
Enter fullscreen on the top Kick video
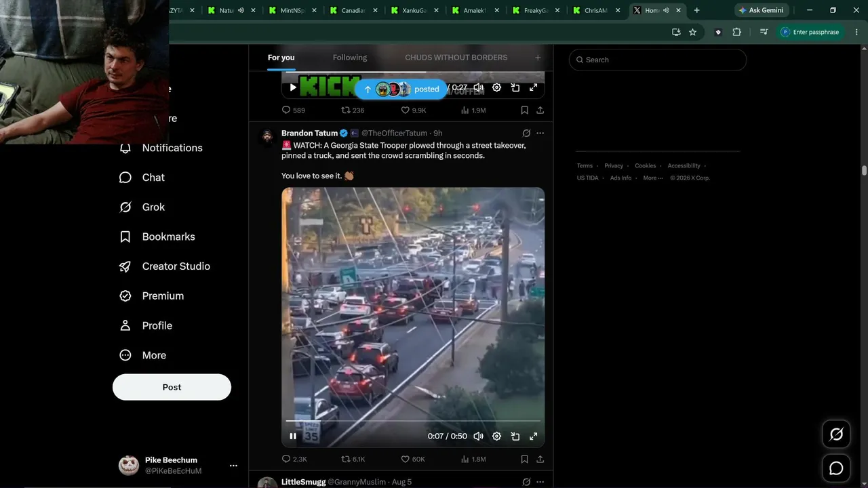tap(534, 87)
